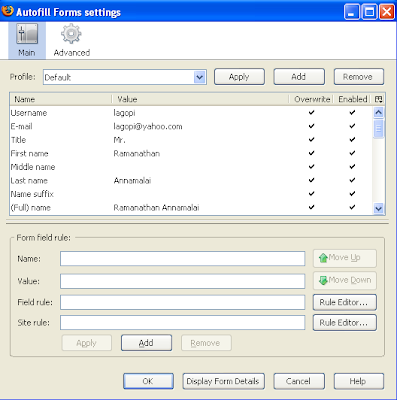Focus the Value input field
The width and height of the screenshot is (397, 400).
click(182, 281)
